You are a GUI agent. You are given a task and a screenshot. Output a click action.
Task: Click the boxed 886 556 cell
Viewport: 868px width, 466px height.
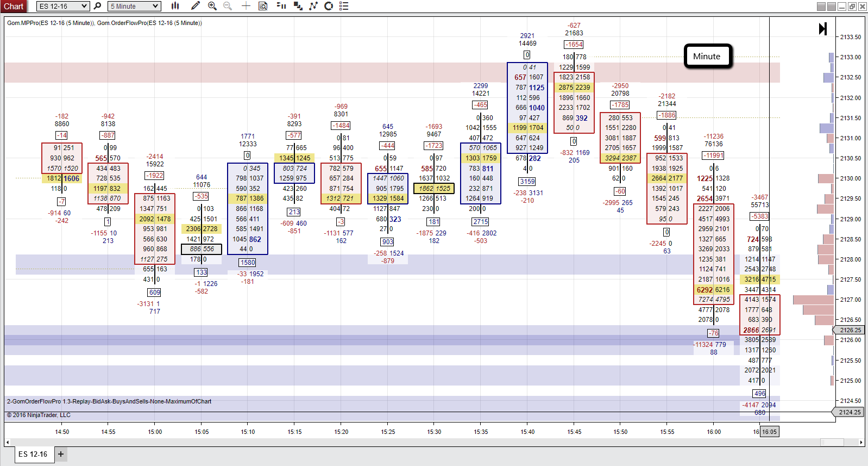[x=202, y=249]
